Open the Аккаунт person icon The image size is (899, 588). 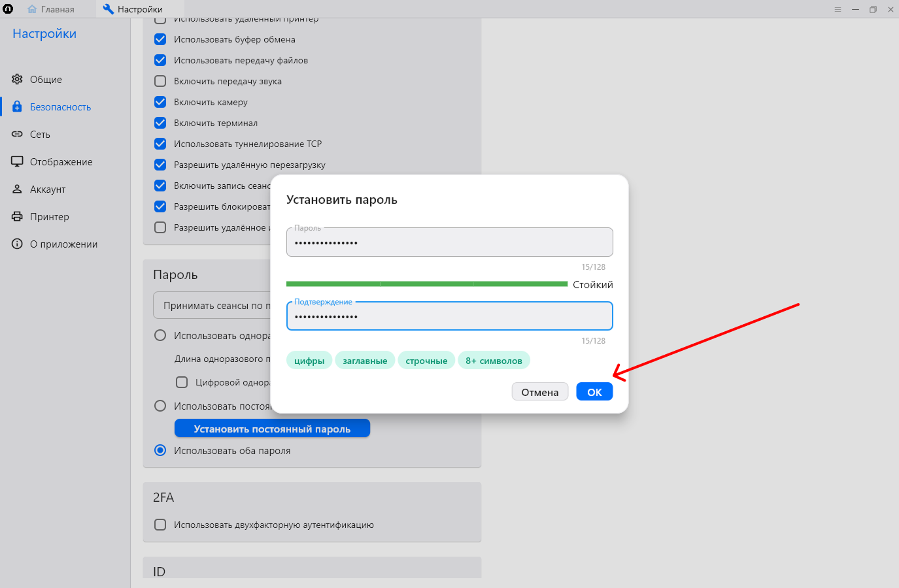(x=17, y=189)
